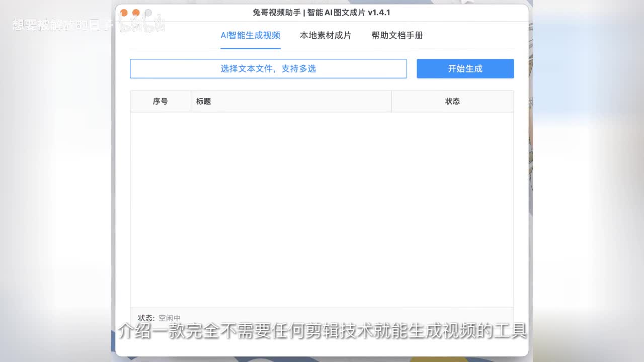Click 选择文本文件，支持多选 file picker
Viewport: 644px width, 362px height.
coord(268,69)
